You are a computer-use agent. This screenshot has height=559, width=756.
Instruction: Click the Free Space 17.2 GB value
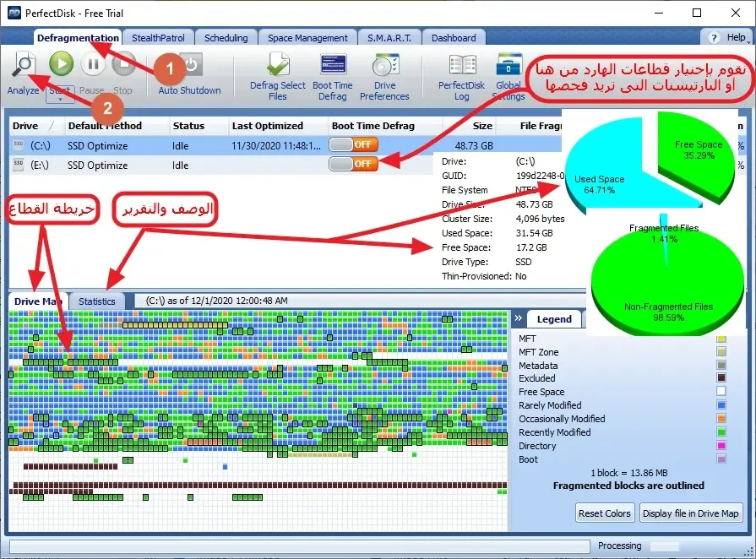point(531,247)
